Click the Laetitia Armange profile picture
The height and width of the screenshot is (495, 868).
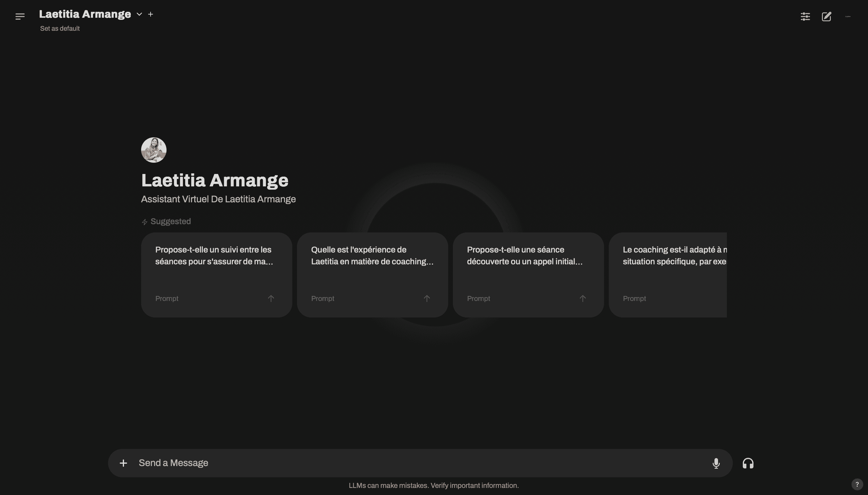pyautogui.click(x=153, y=149)
